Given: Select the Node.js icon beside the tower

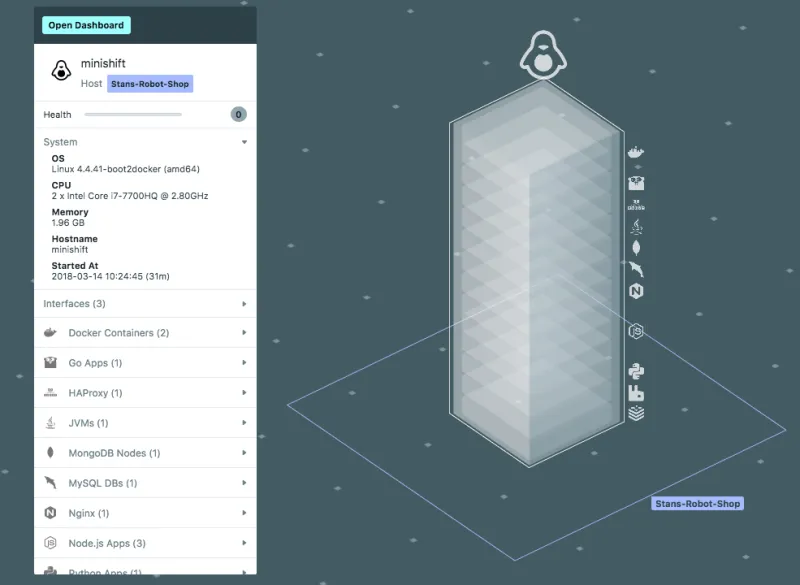Looking at the screenshot, I should pyautogui.click(x=635, y=331).
